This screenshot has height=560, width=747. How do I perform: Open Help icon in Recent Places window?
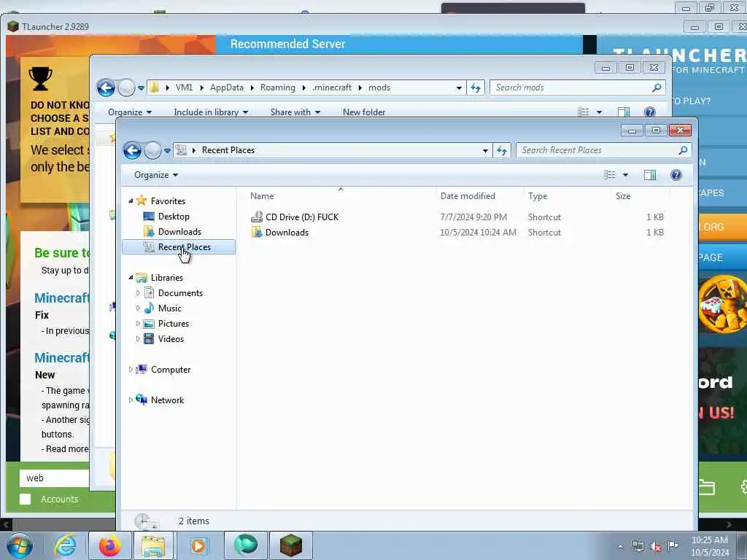tap(676, 175)
